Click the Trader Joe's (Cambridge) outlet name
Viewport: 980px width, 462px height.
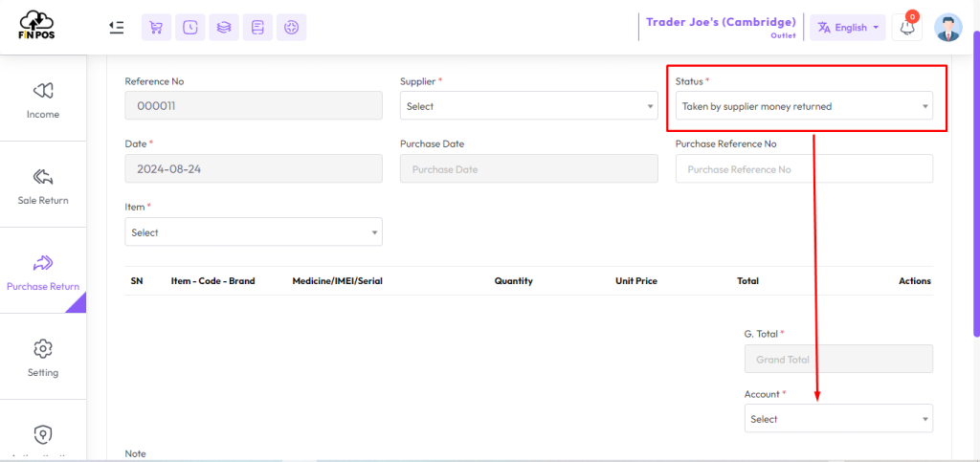(x=721, y=22)
